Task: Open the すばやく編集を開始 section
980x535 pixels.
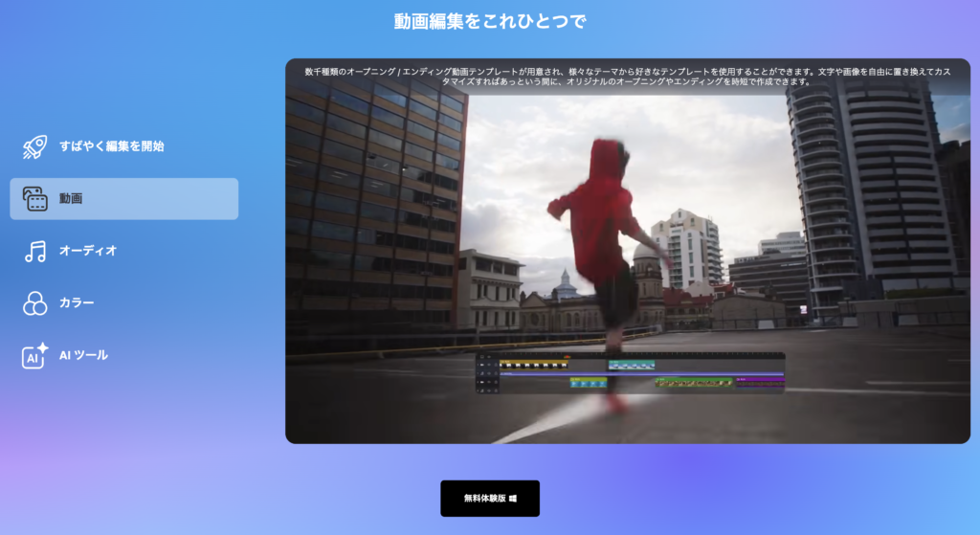Action: 123,146
